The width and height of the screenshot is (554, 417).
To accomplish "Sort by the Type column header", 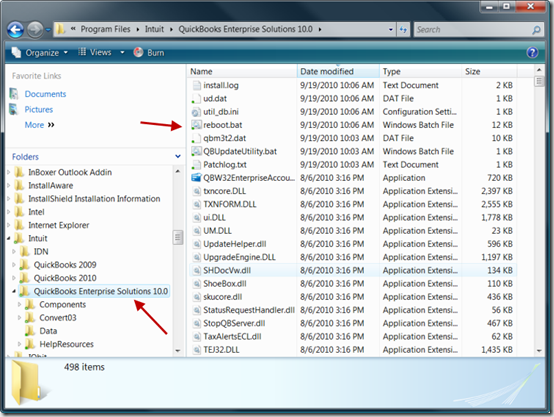I will (x=420, y=71).
